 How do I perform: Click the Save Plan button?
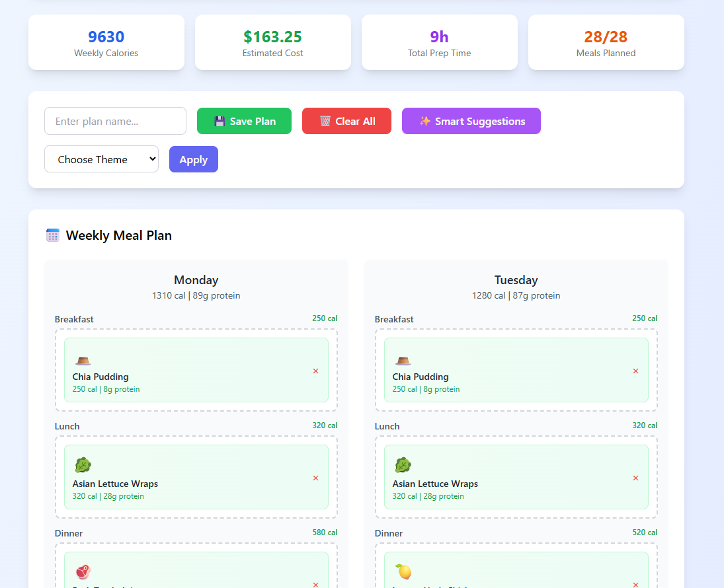(244, 121)
